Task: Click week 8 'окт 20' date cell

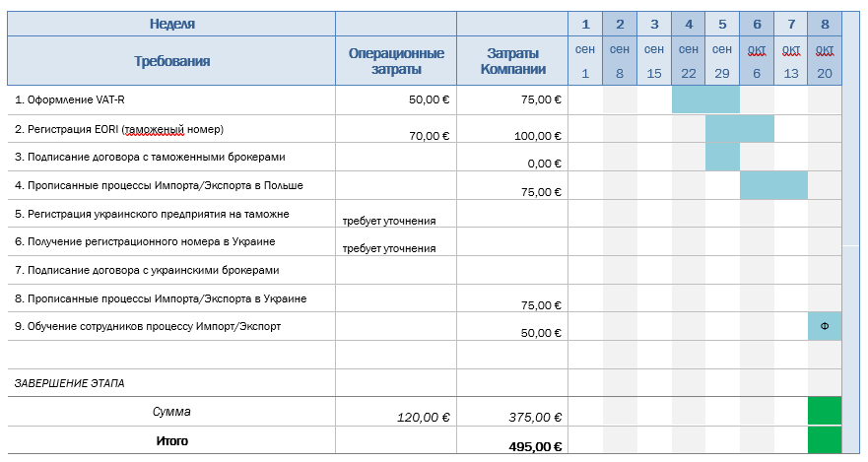Action: pos(825,61)
